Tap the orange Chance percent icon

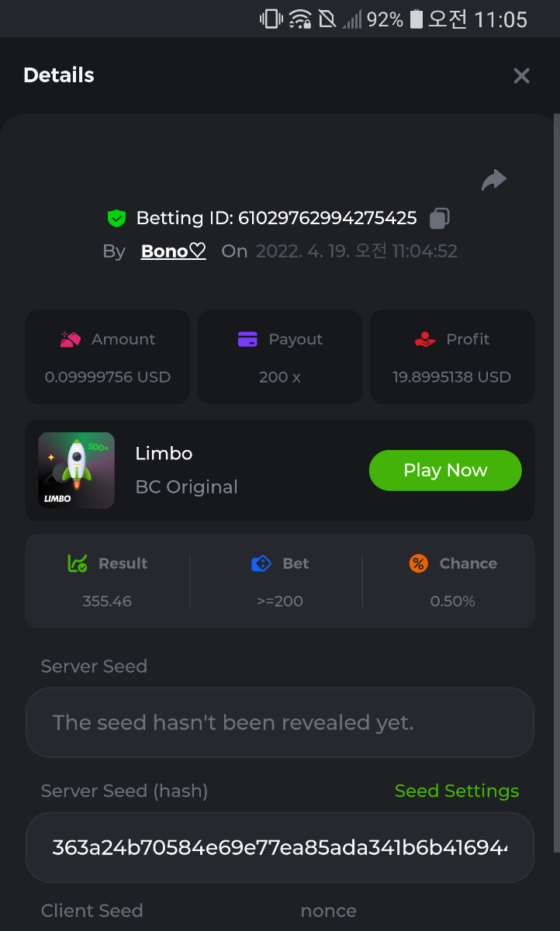coord(419,563)
